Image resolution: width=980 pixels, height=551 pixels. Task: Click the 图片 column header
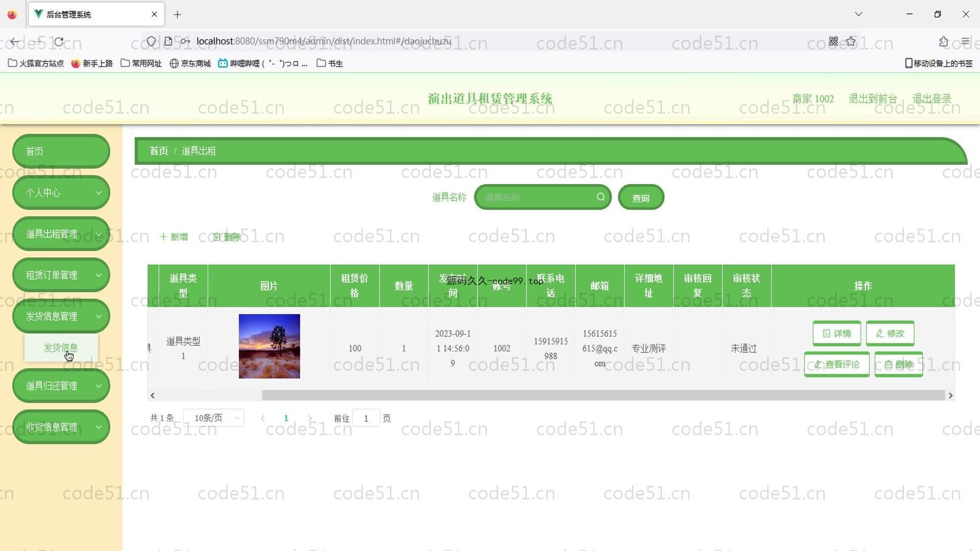coord(269,286)
